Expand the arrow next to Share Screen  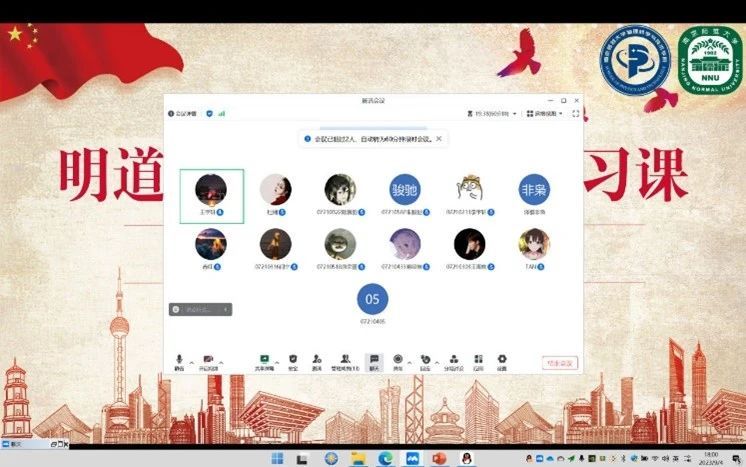click(x=277, y=359)
